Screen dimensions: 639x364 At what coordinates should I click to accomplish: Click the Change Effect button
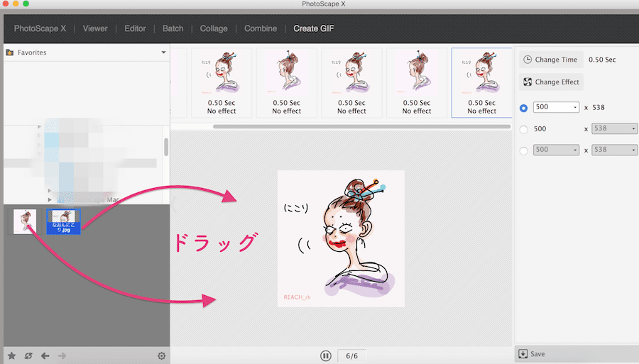[551, 82]
